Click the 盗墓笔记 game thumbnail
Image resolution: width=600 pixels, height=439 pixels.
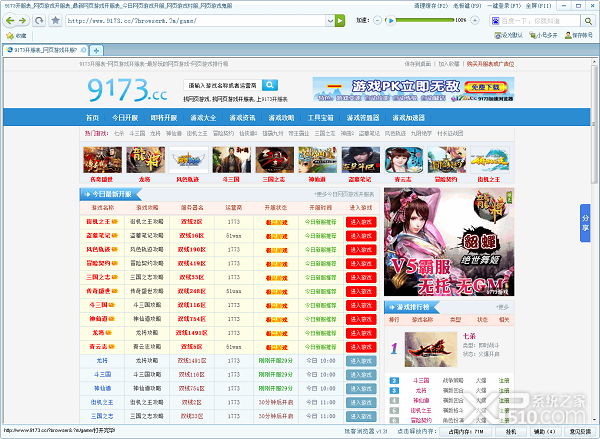point(361,160)
